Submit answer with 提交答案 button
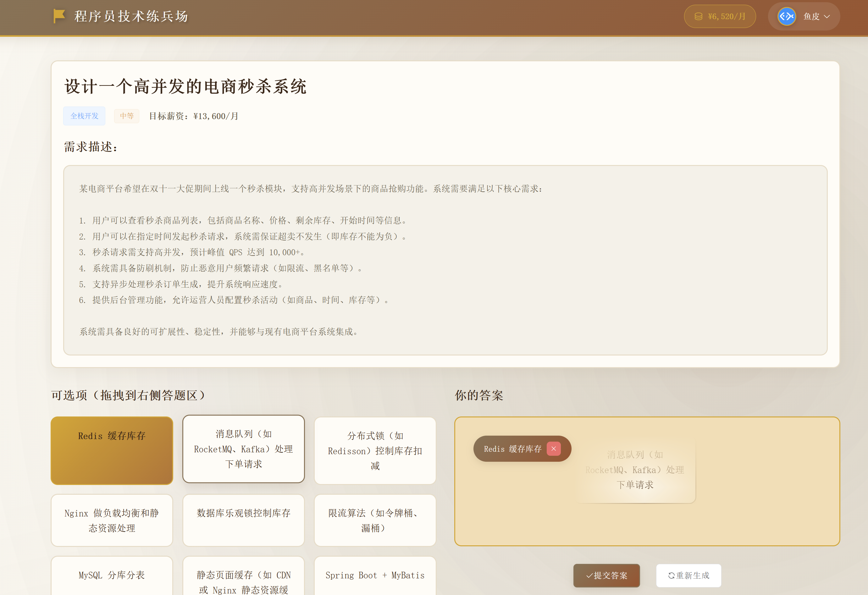The width and height of the screenshot is (868, 595). click(606, 576)
